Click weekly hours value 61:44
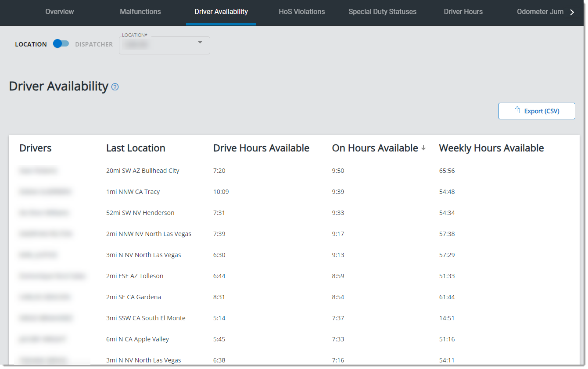Image resolution: width=588 pixels, height=369 pixels. point(447,297)
